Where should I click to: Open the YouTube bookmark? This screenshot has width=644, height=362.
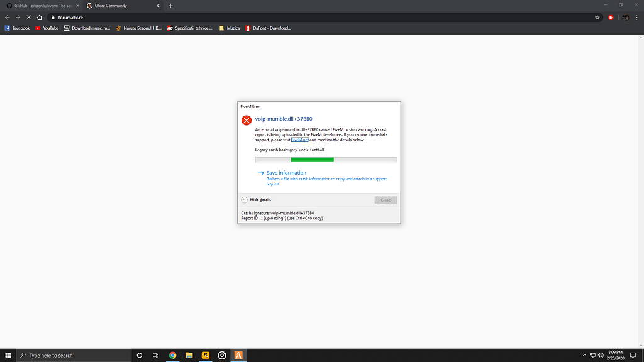(x=47, y=28)
